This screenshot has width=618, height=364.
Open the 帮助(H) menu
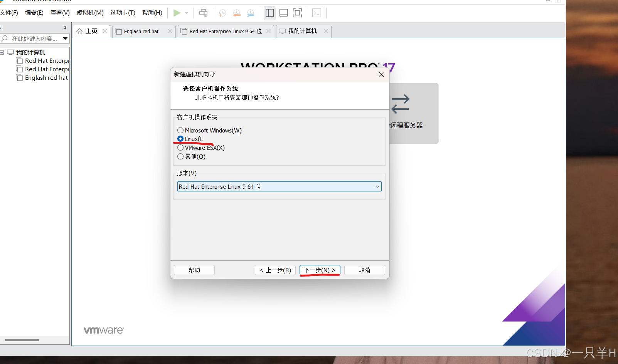point(152,13)
